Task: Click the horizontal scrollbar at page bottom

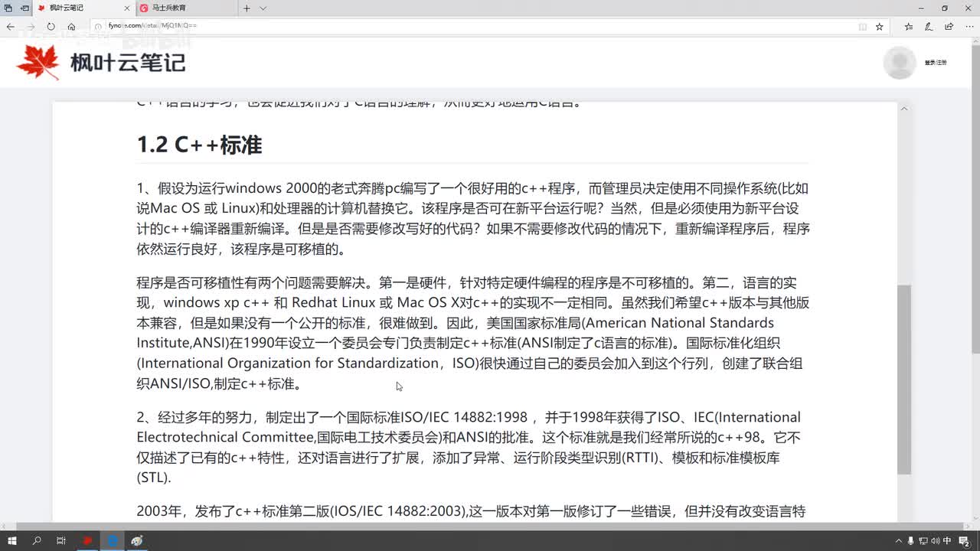Action: point(490,527)
